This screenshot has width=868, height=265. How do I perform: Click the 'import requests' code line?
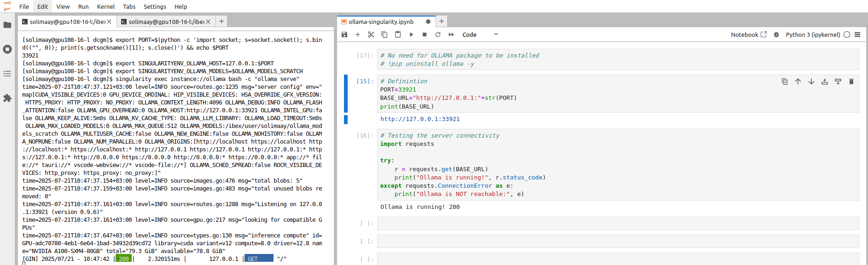(407, 144)
